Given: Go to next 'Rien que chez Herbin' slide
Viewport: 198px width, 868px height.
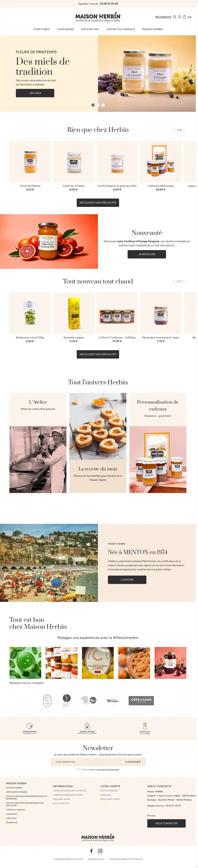Looking at the screenshot, I should [x=184, y=130].
